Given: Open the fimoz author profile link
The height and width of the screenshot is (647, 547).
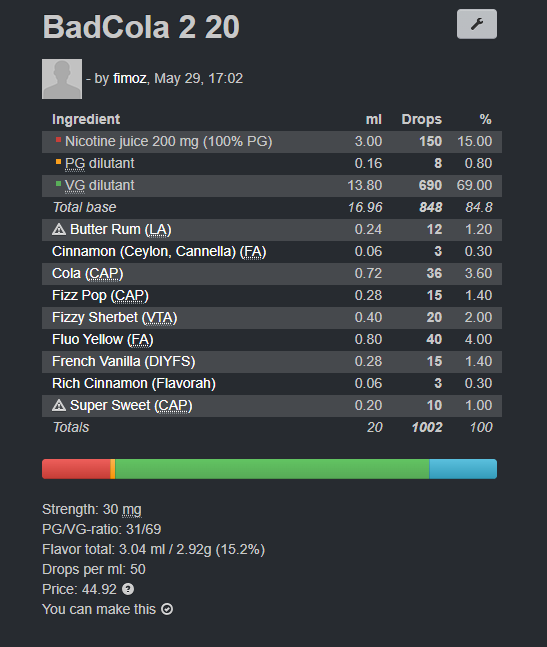Looking at the screenshot, I should [x=130, y=78].
